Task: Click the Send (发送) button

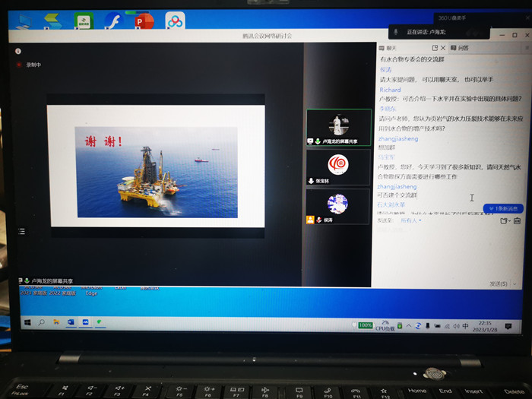Action: (498, 283)
